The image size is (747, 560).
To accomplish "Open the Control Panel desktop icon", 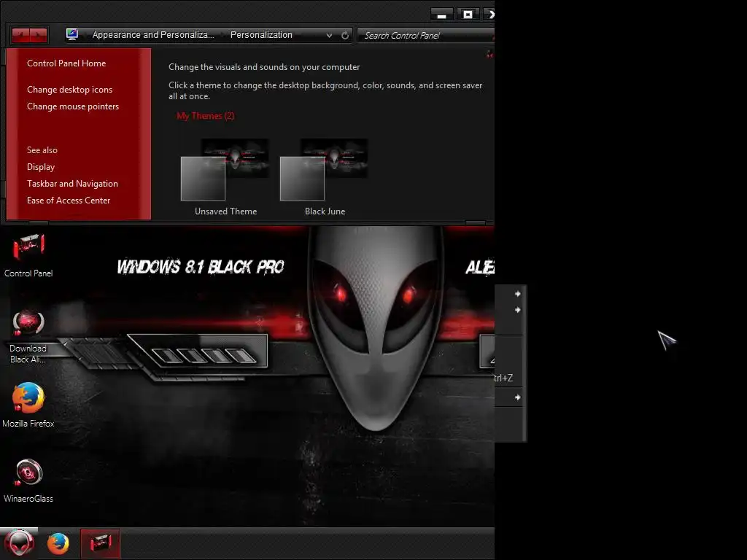I will tap(28, 255).
